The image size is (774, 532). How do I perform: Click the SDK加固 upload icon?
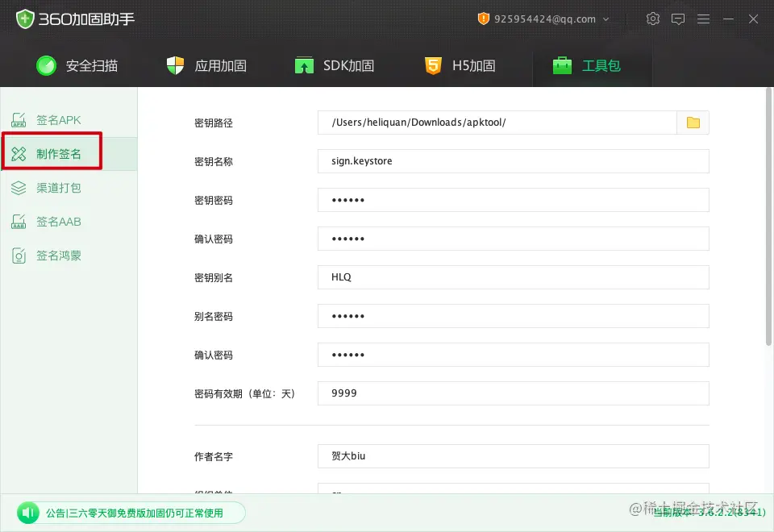tap(304, 65)
